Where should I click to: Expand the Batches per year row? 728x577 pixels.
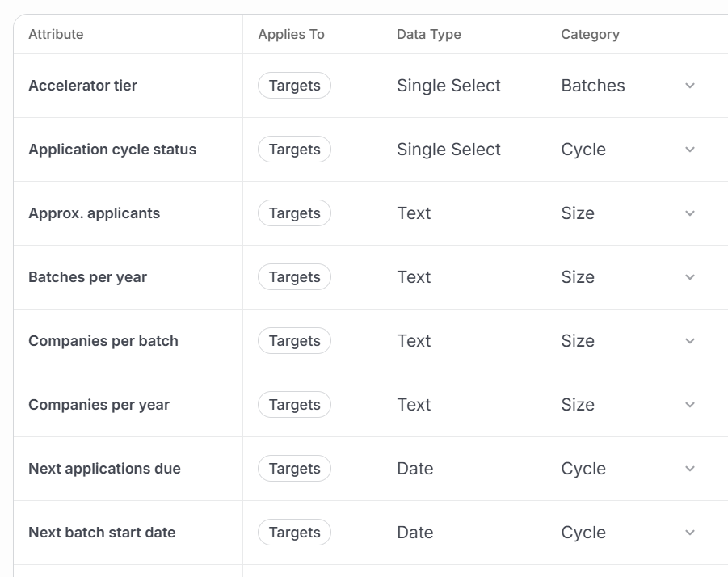pyautogui.click(x=690, y=276)
